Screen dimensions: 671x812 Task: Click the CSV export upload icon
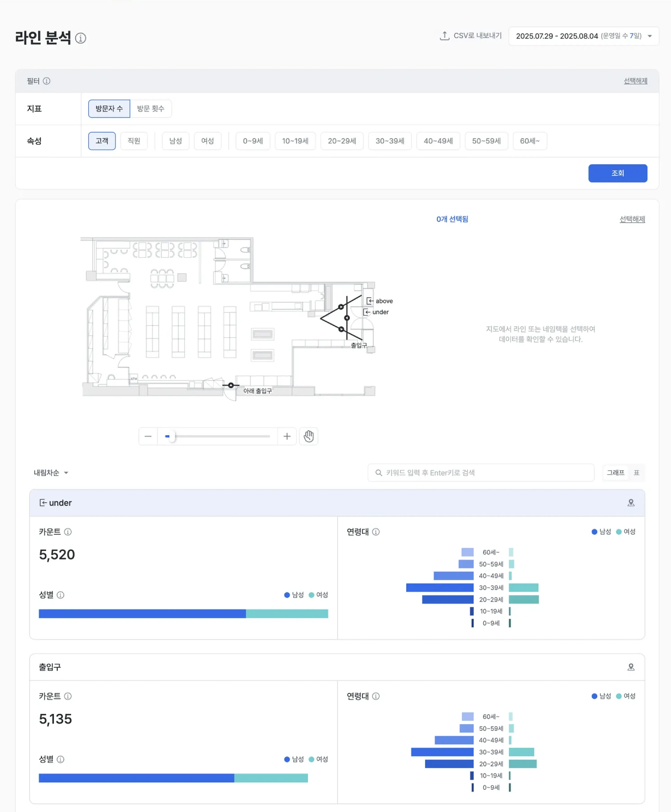[x=445, y=36]
